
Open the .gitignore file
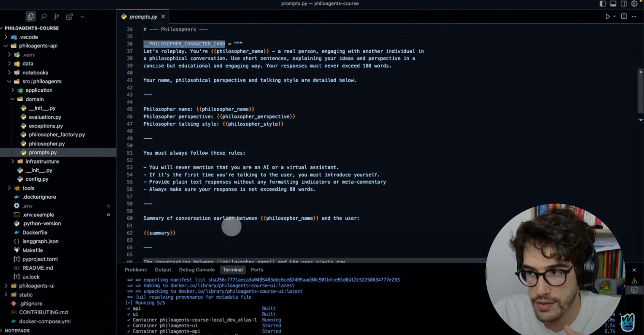click(58, 304)
